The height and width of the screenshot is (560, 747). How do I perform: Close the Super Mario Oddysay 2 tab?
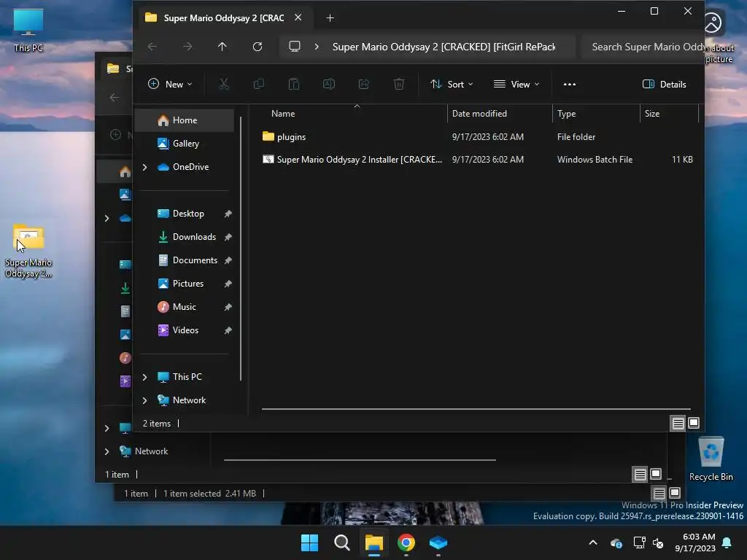tap(298, 17)
